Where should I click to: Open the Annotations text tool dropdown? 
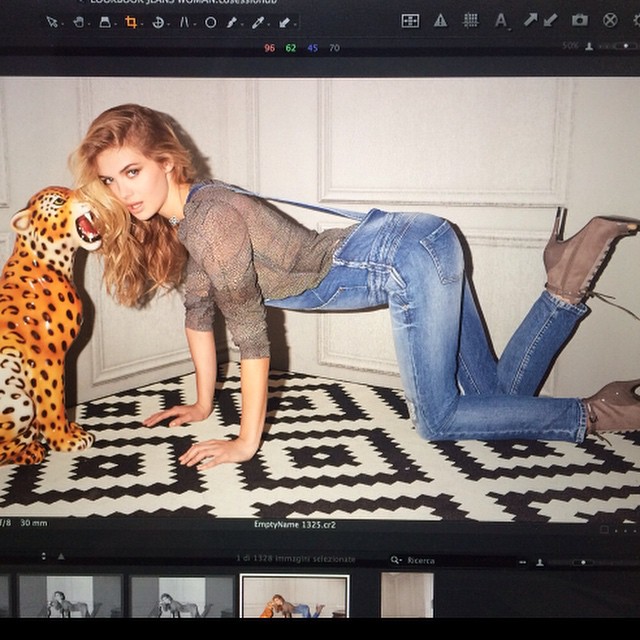[x=501, y=20]
